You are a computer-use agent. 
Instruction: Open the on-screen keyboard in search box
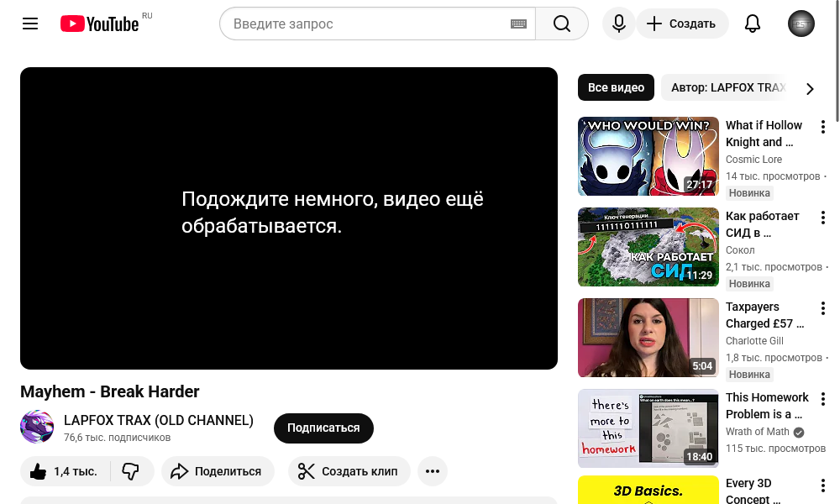pyautogui.click(x=518, y=24)
